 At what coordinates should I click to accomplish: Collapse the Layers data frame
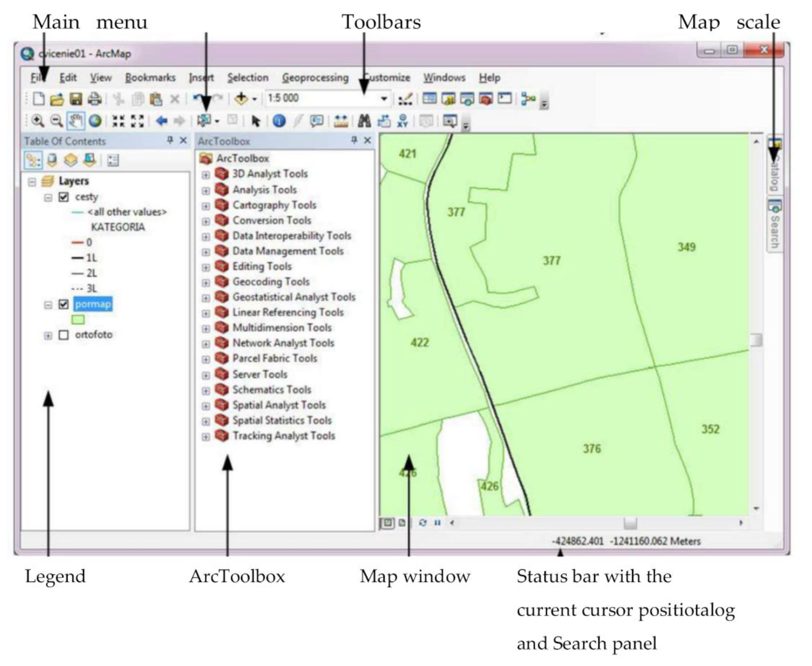point(32,182)
